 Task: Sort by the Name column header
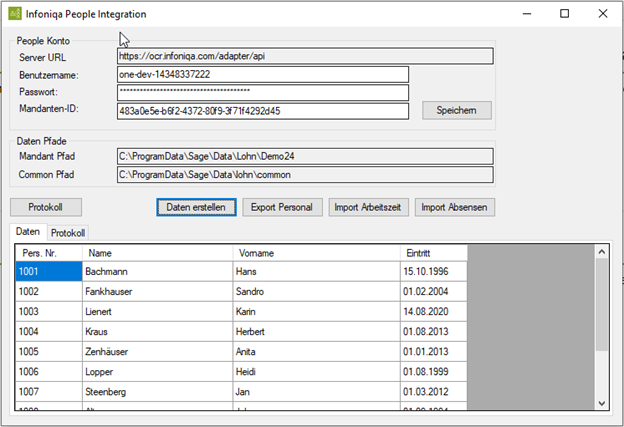click(x=158, y=253)
